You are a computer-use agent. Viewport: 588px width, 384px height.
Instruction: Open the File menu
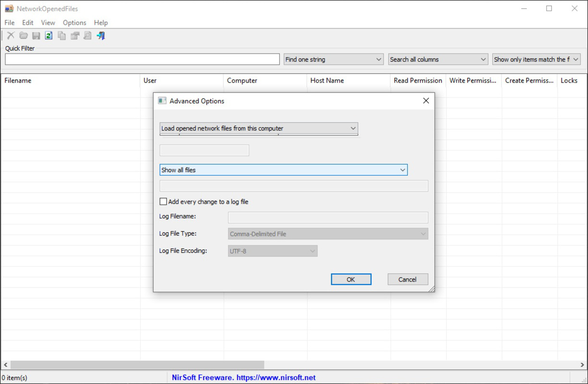[10, 23]
